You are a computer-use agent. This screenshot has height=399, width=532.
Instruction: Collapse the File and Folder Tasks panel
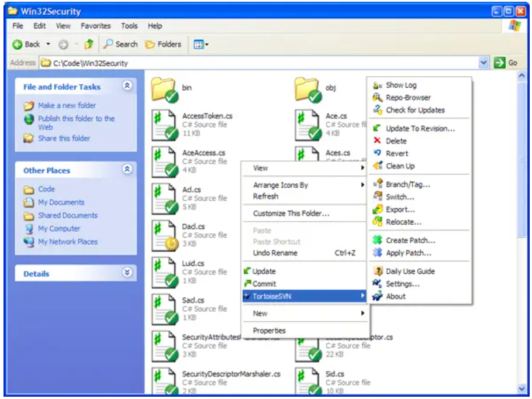coord(127,86)
